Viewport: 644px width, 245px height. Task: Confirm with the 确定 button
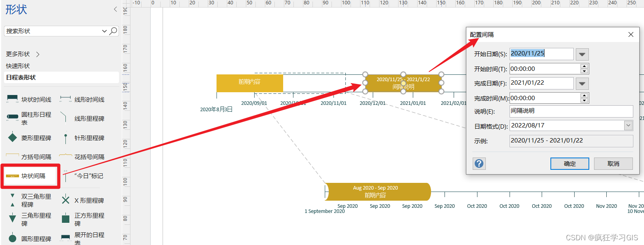569,163
